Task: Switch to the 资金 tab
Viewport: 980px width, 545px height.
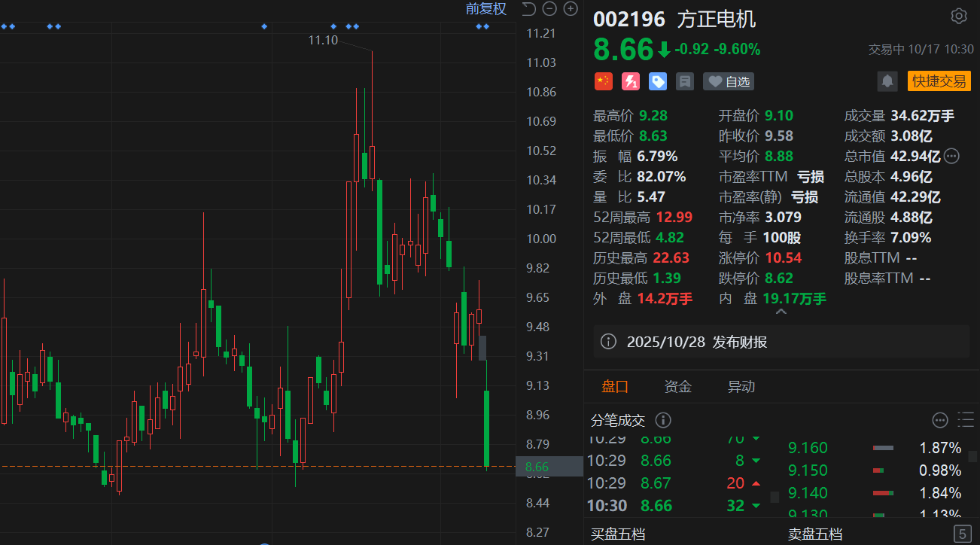Action: tap(677, 387)
